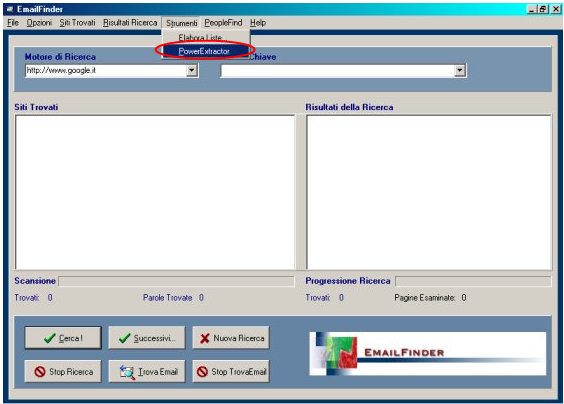This screenshot has height=404, width=564.
Task: Click the red X icon on Nuova Ricerca
Action: click(205, 338)
